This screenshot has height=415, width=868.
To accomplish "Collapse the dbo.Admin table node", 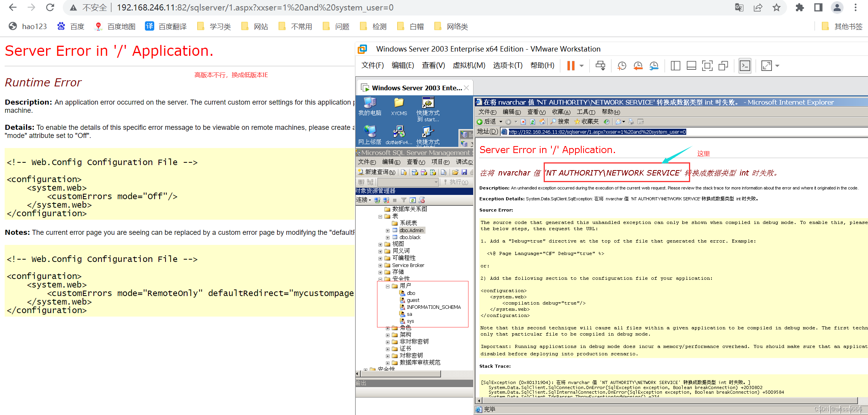I will tap(387, 230).
